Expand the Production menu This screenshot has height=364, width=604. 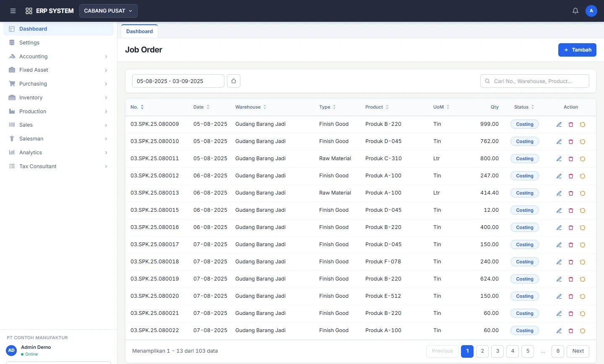[x=59, y=112]
